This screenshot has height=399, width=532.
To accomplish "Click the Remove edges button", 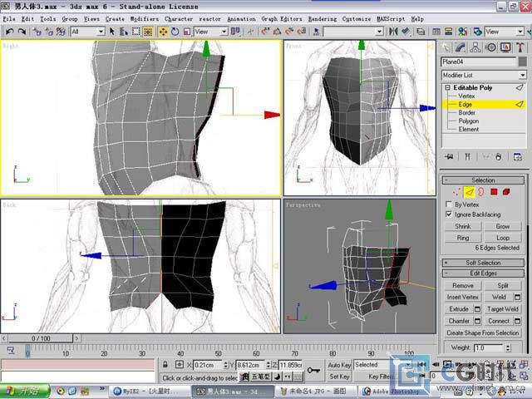I will click(463, 286).
